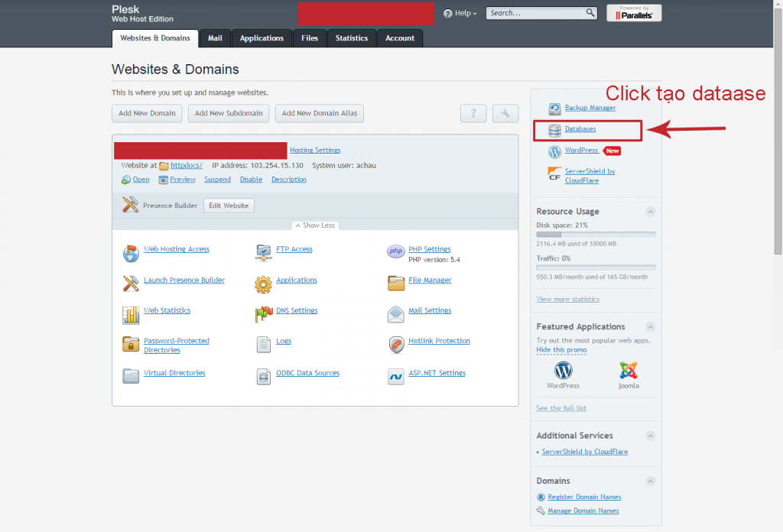783x532 pixels.
Task: Collapse the Featured Applications section
Action: [650, 327]
